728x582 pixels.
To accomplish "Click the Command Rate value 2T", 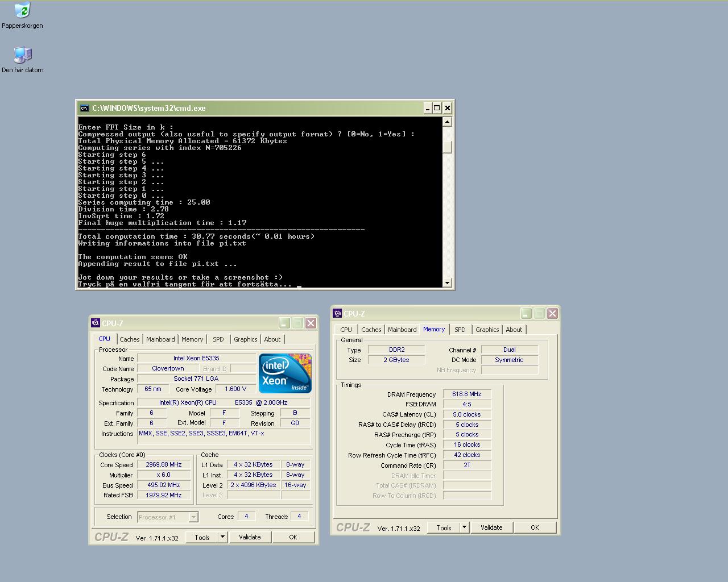I will click(467, 465).
